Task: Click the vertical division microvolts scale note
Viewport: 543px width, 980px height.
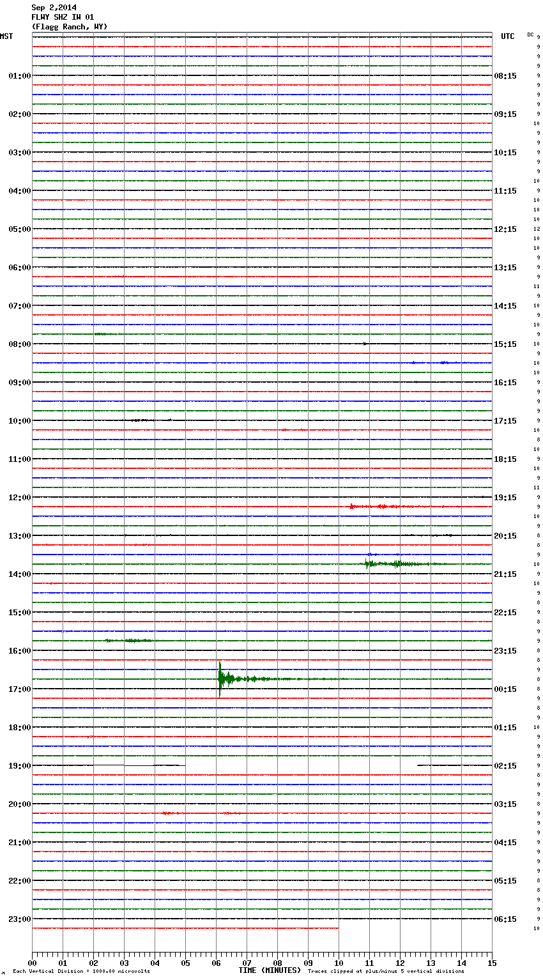Action: [x=81, y=971]
